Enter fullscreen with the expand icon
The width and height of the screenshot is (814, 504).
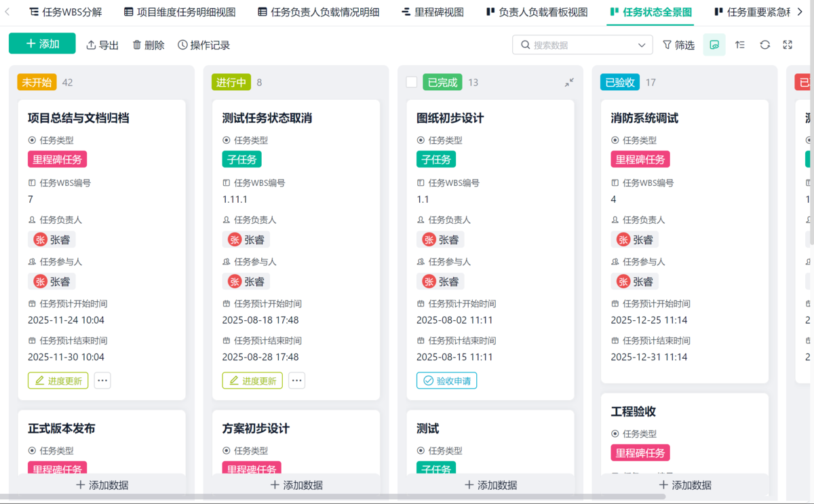[788, 45]
